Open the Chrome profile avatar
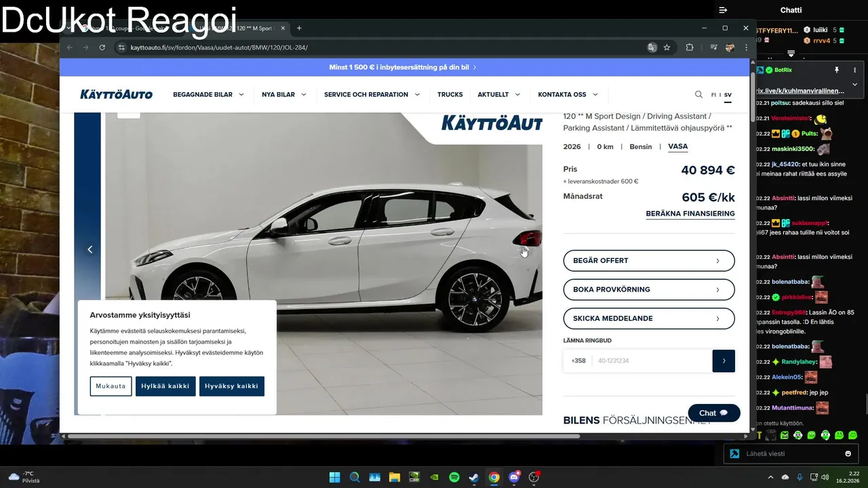The width and height of the screenshot is (868, 488). click(x=730, y=47)
